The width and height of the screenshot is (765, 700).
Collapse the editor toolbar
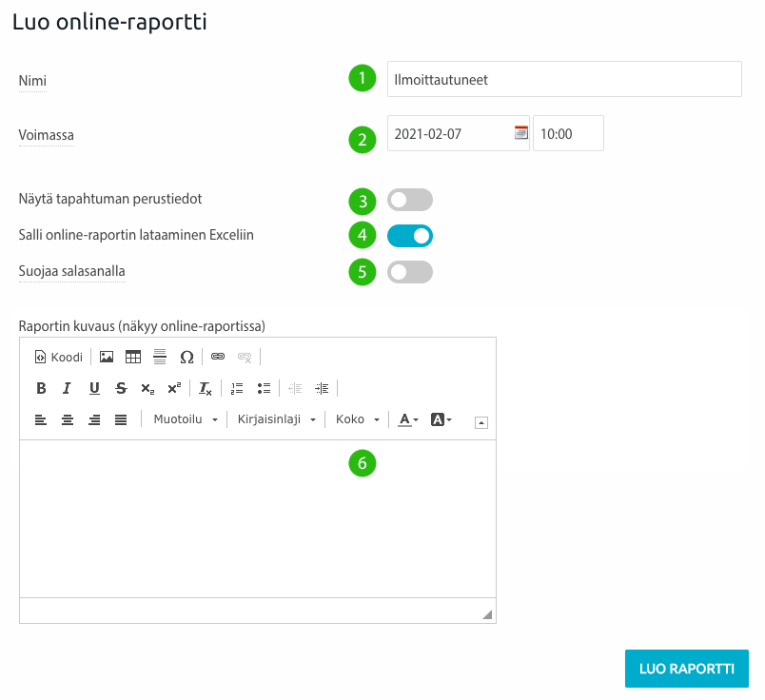[x=482, y=421]
